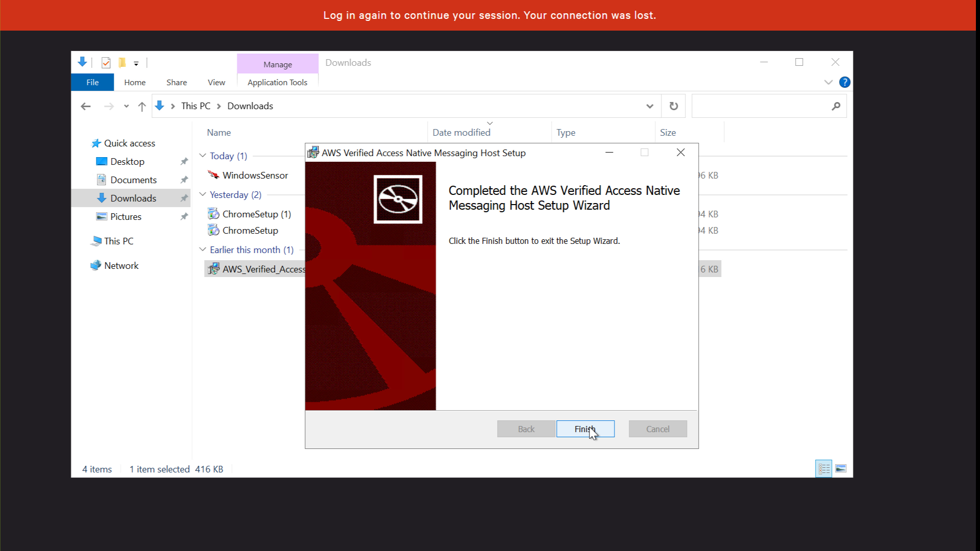Click the Properties quick access toolbar icon
Image resolution: width=980 pixels, height=551 pixels.
pos(106,63)
